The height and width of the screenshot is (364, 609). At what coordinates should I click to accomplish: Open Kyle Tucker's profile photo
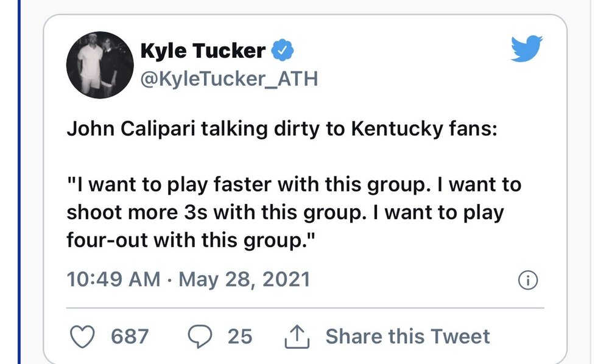point(100,65)
